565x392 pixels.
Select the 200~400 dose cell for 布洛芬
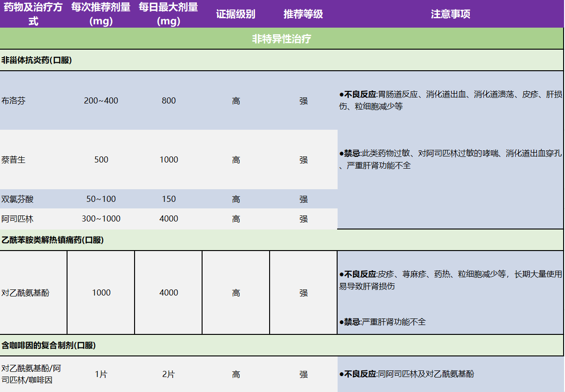(101, 101)
